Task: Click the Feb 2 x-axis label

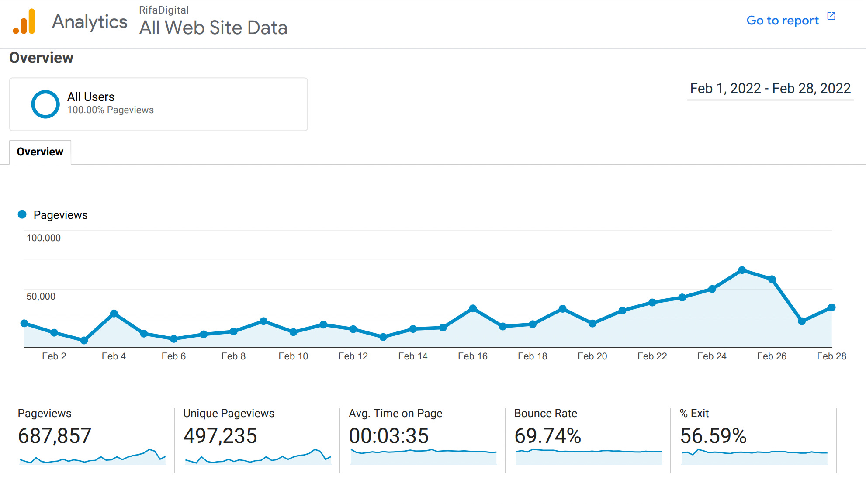Action: click(54, 356)
